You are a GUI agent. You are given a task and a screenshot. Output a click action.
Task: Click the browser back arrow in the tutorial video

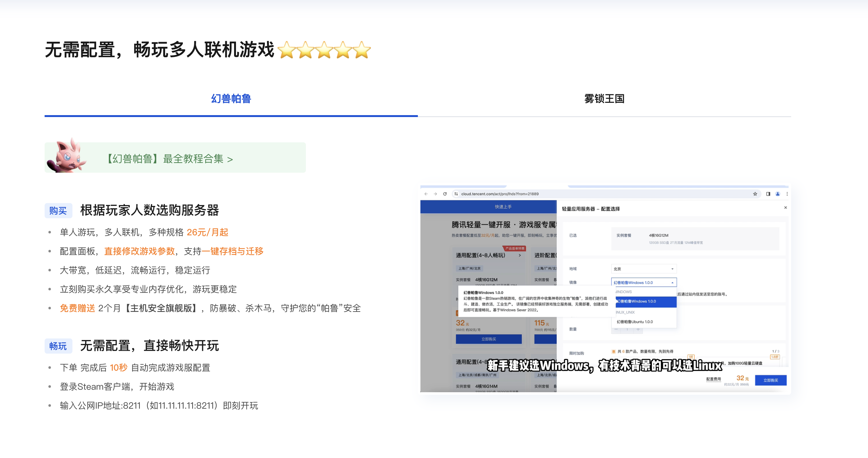pyautogui.click(x=426, y=194)
